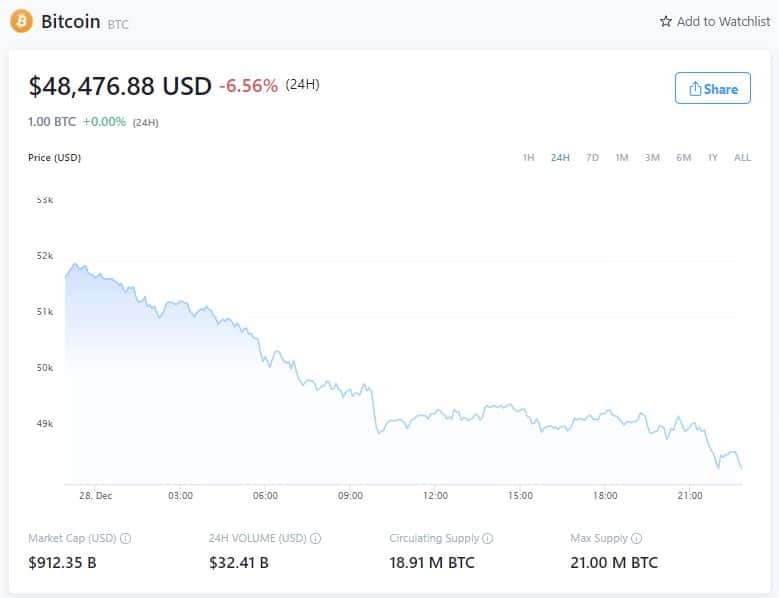Viewport: 779px width, 598px height.
Task: Click the orange Bitcoin logo icon
Action: pyautogui.click(x=21, y=21)
